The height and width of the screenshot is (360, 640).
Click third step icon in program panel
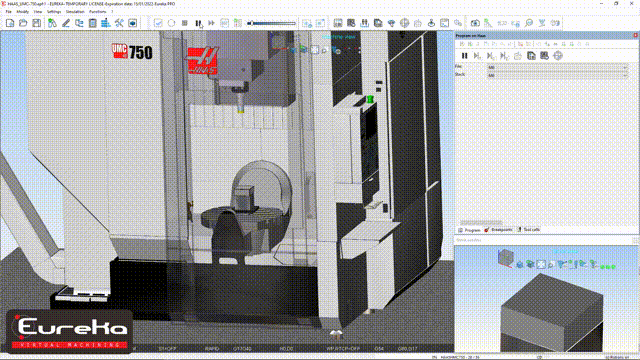point(504,56)
